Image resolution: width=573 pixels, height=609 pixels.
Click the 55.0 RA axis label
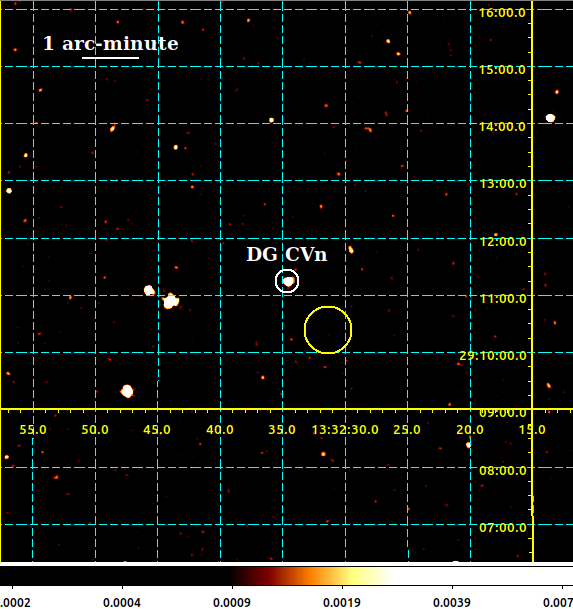click(33, 430)
